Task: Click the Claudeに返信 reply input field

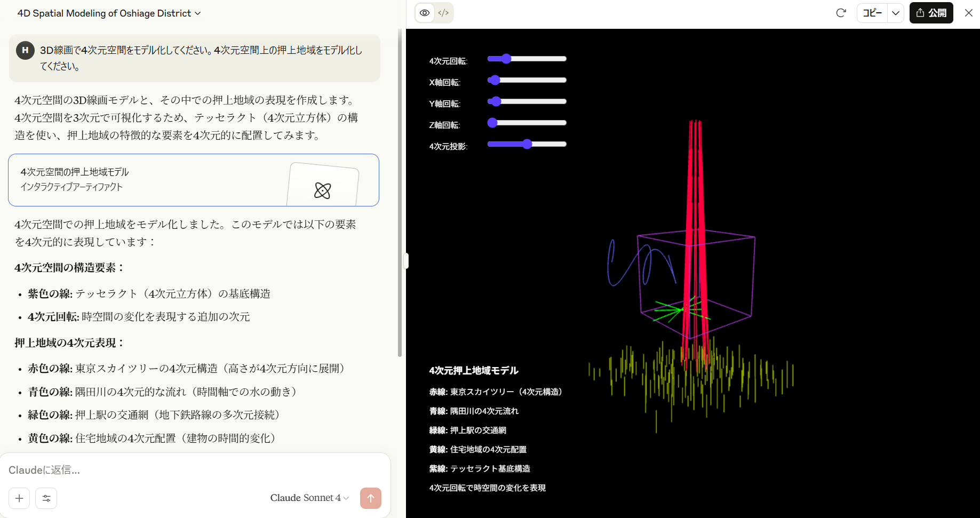Action: 192,470
